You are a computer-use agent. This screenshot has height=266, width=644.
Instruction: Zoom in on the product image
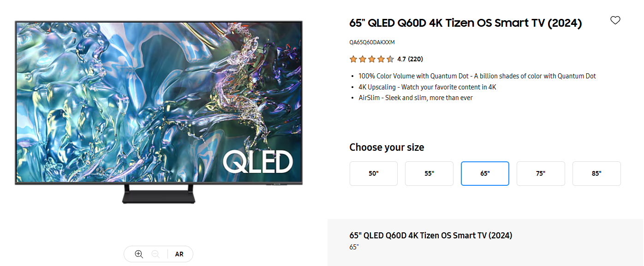139,254
